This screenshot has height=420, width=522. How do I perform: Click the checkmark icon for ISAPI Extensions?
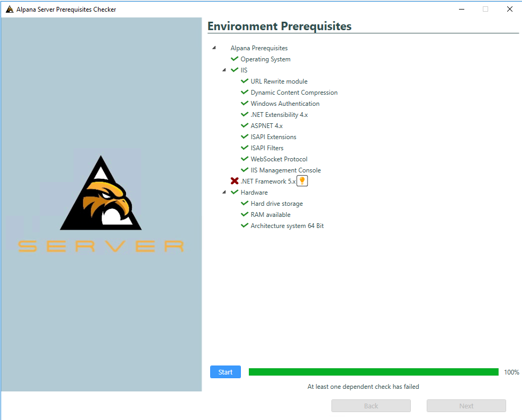[x=245, y=136]
